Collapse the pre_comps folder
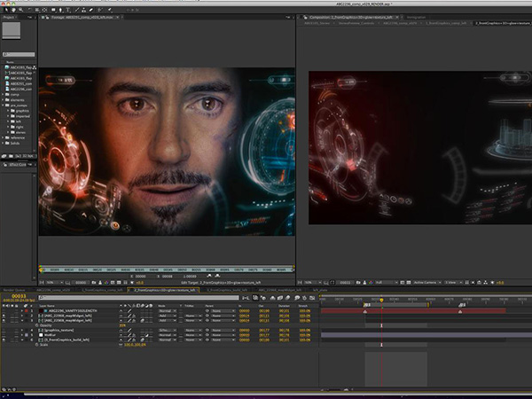532x399 pixels. click(x=3, y=106)
